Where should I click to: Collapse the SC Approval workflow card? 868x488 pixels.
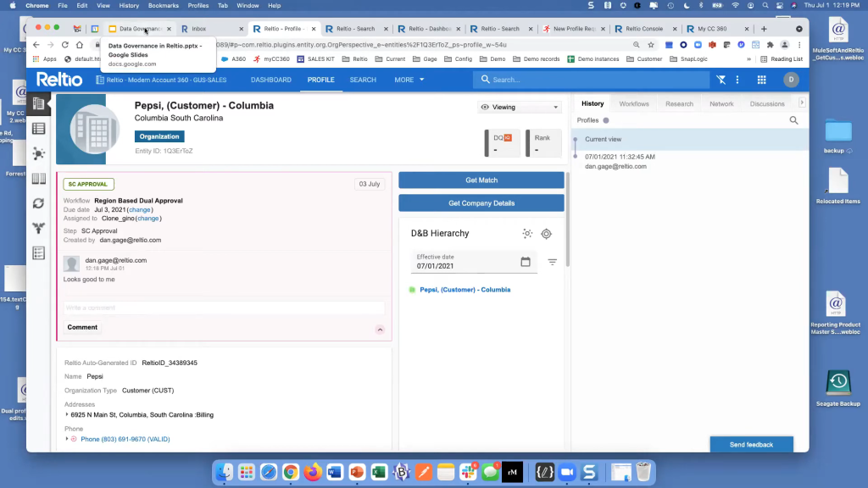coord(380,330)
